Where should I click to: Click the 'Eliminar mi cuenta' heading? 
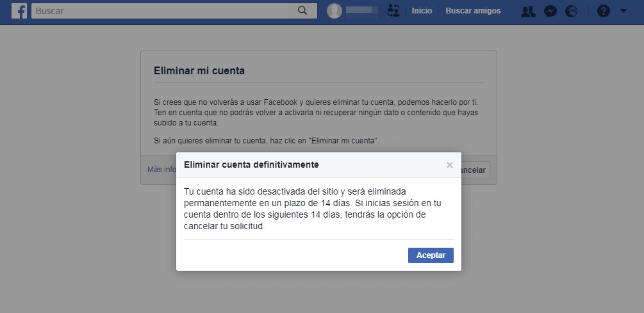(x=199, y=70)
